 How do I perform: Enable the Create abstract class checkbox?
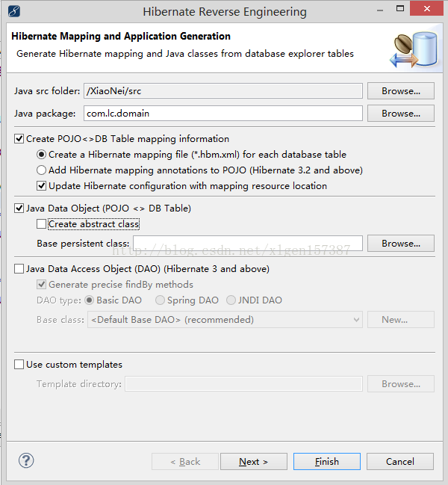coord(42,223)
